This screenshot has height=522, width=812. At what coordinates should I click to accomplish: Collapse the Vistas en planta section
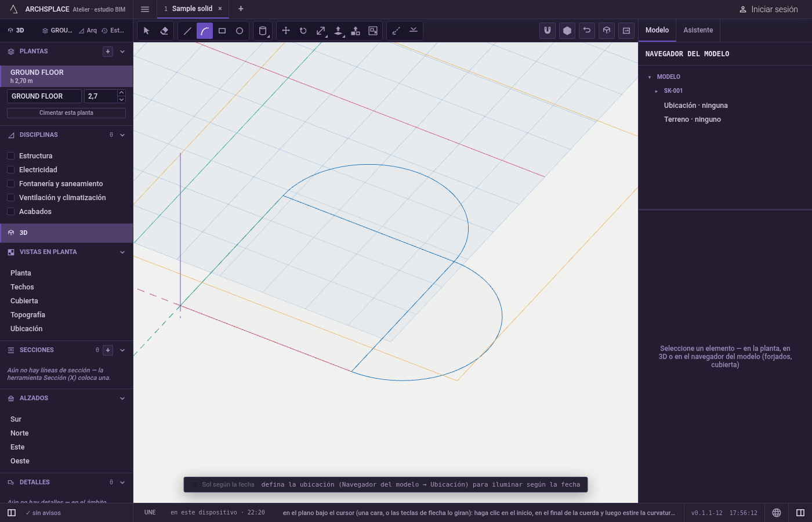click(122, 252)
